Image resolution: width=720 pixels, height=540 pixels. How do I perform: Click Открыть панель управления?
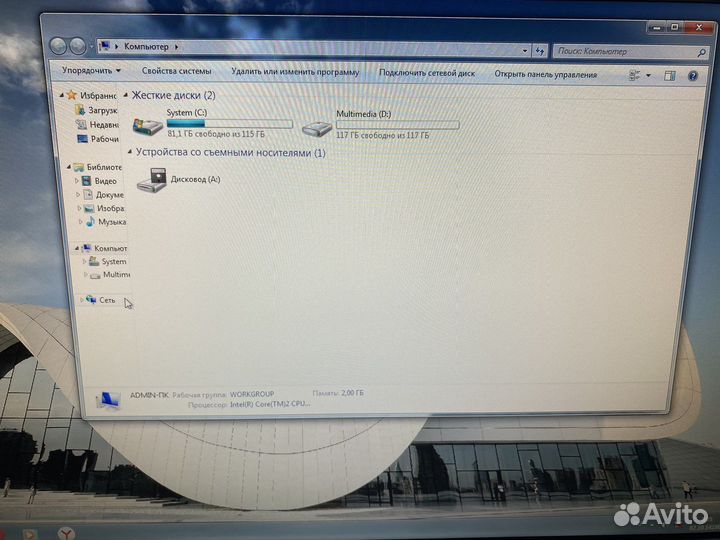tap(546, 74)
